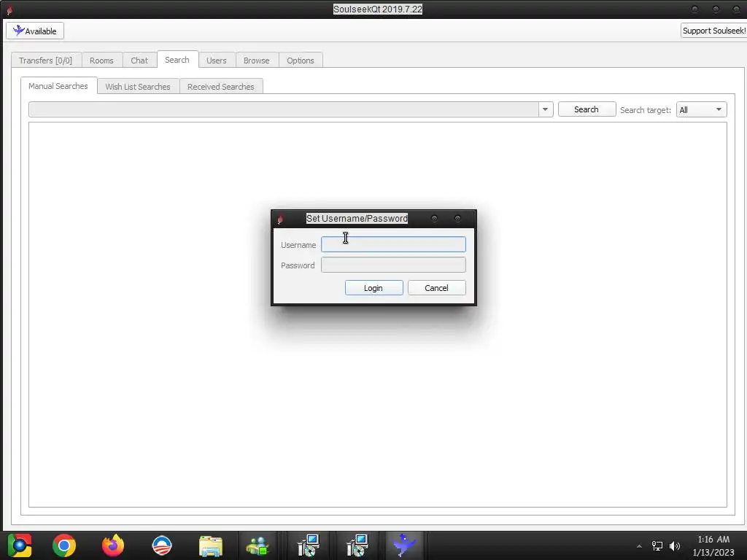Open the Options tab
The image size is (747, 560).
300,61
